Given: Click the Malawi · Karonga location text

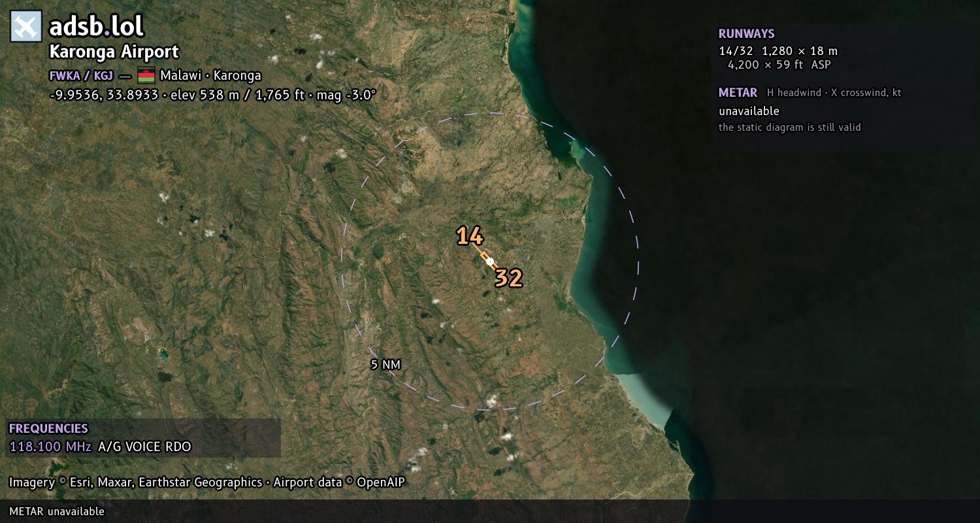Looking at the screenshot, I should click(x=210, y=75).
